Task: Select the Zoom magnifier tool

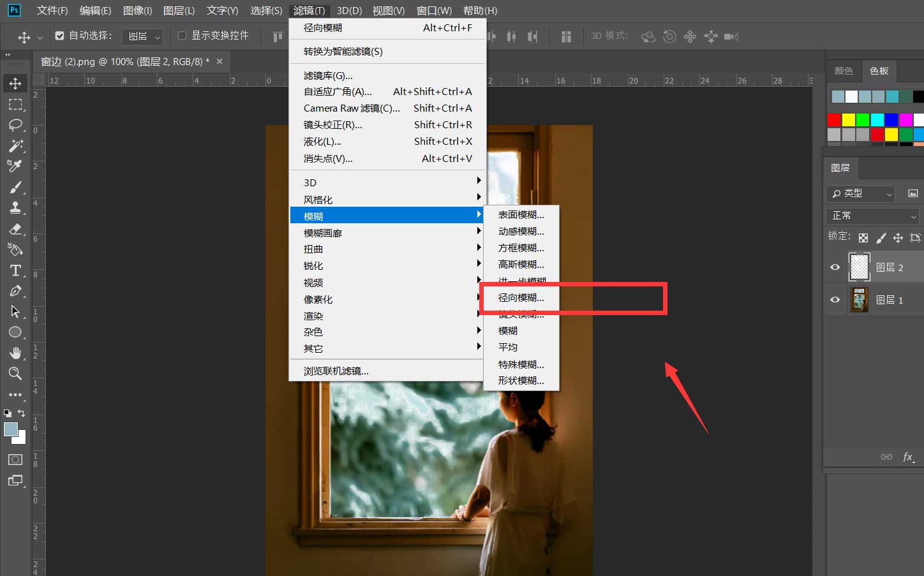Action: 15,374
